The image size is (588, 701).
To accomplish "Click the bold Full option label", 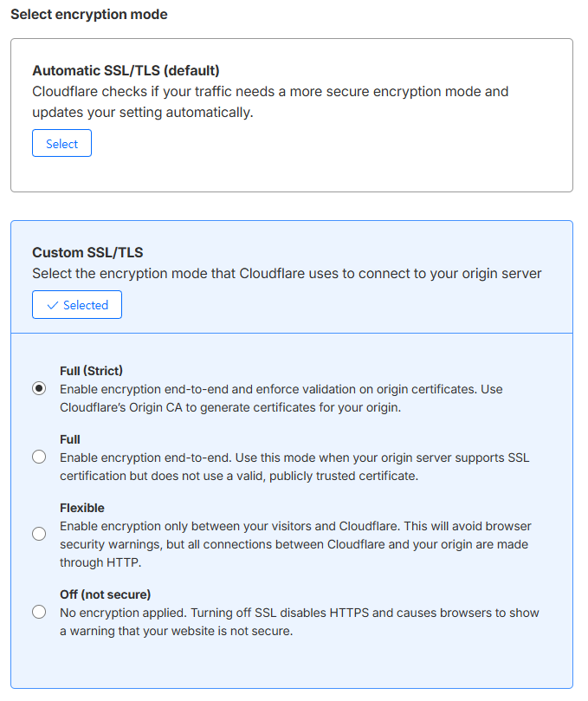I will pos(70,439).
